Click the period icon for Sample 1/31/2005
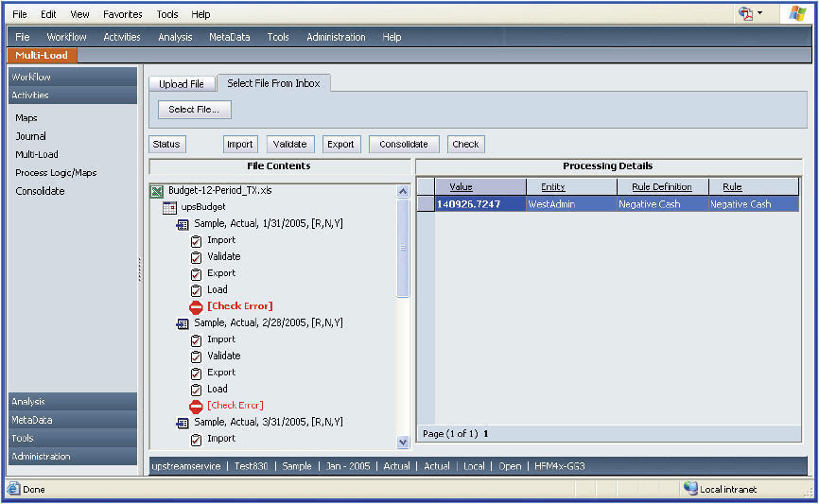The width and height of the screenshot is (819, 504). (183, 225)
